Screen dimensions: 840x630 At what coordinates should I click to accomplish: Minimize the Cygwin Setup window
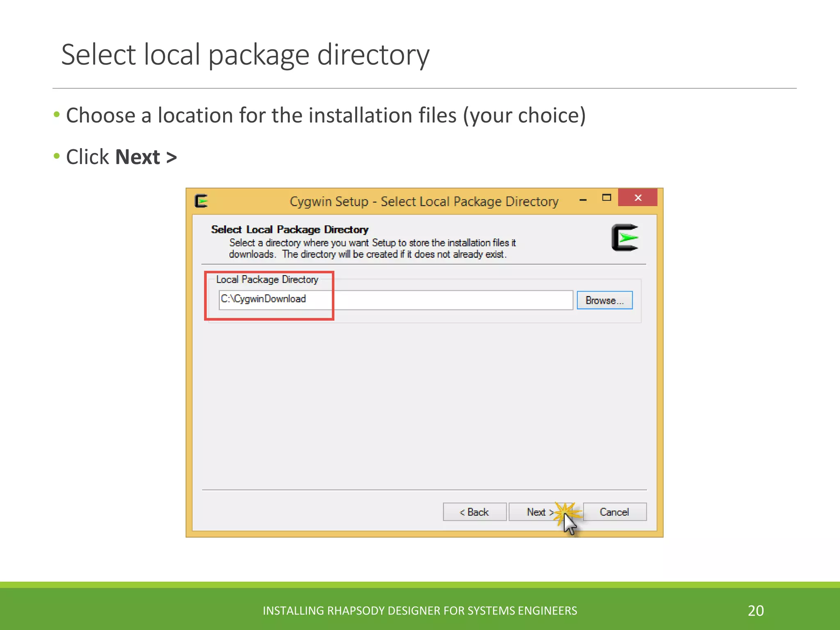[x=583, y=199]
